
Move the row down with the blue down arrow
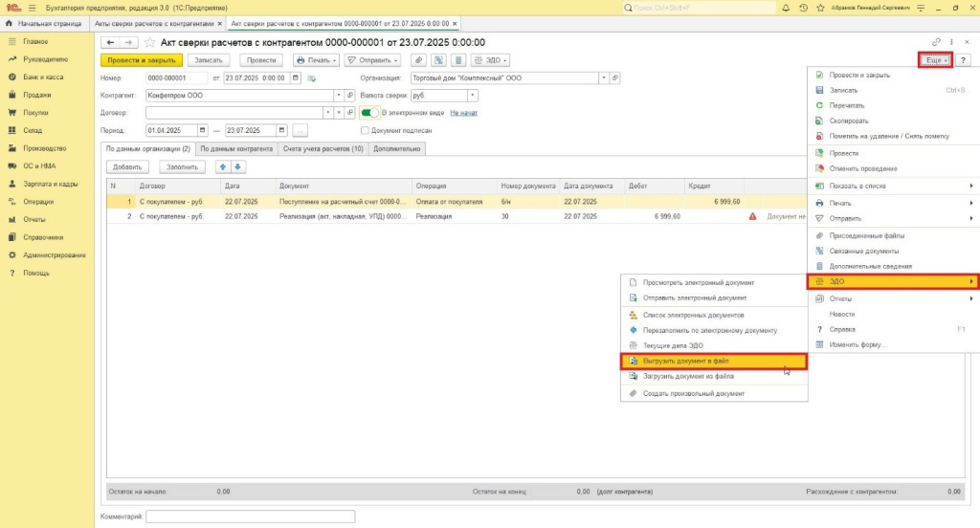tap(238, 166)
